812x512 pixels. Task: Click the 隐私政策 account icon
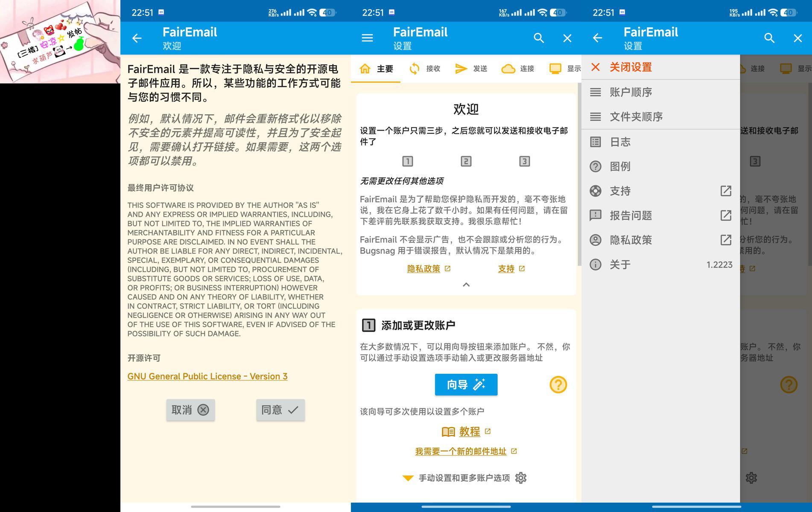coord(596,240)
